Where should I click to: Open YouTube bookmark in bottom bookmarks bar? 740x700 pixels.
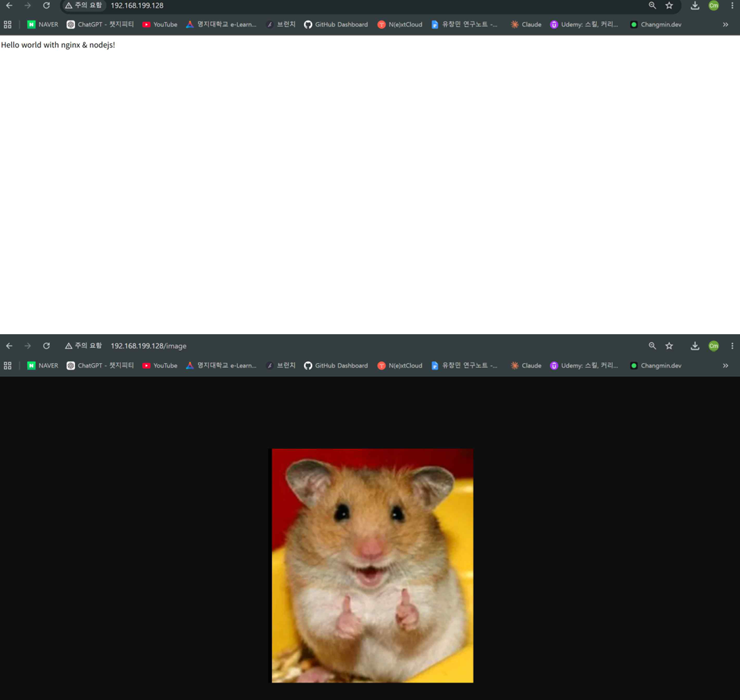(160, 366)
